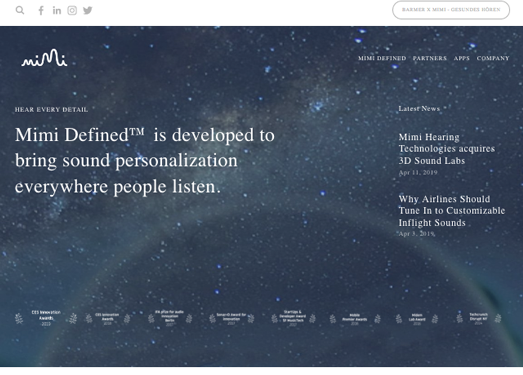Screen dimensions: 523x375
Task: Click the 'Apr 11, 2019' date
Action: click(x=418, y=172)
